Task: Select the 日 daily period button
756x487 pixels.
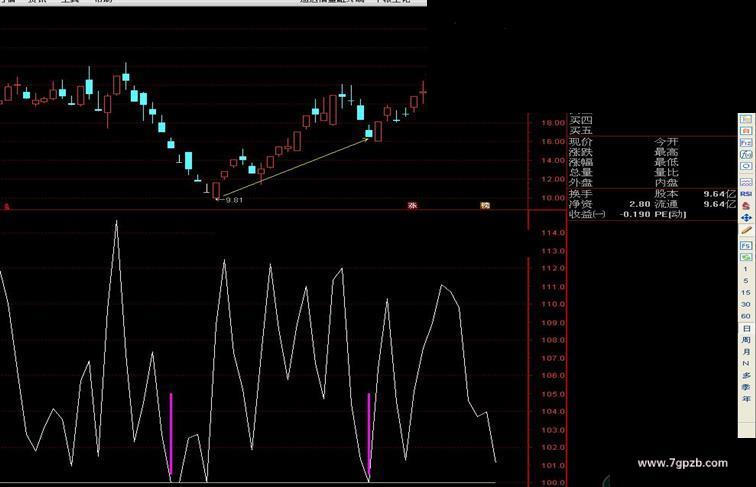Action: click(x=746, y=328)
